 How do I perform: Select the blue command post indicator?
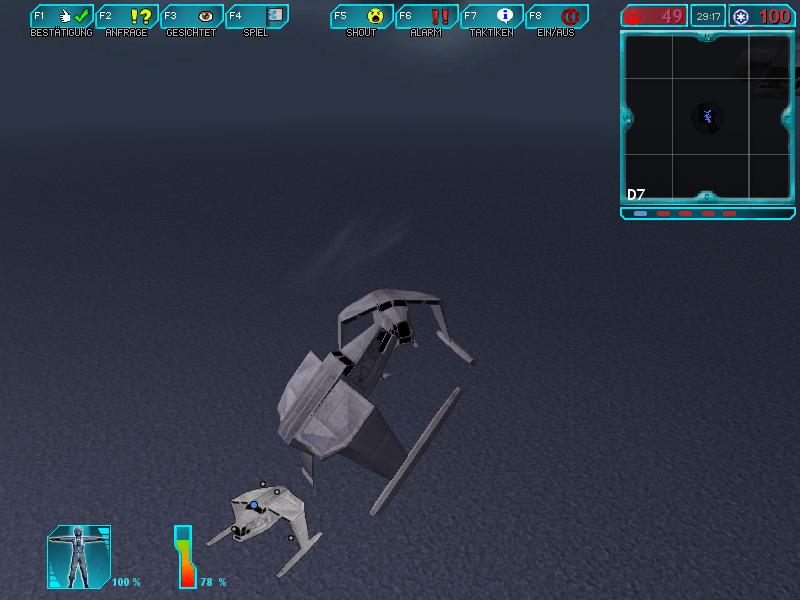tap(640, 213)
